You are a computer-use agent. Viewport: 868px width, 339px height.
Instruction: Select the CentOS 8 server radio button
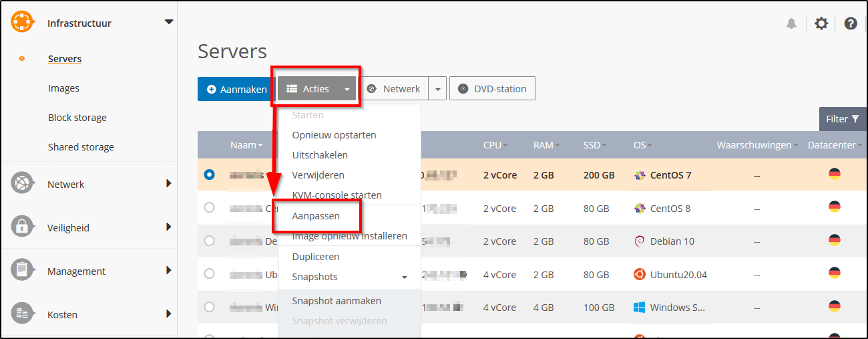[210, 208]
